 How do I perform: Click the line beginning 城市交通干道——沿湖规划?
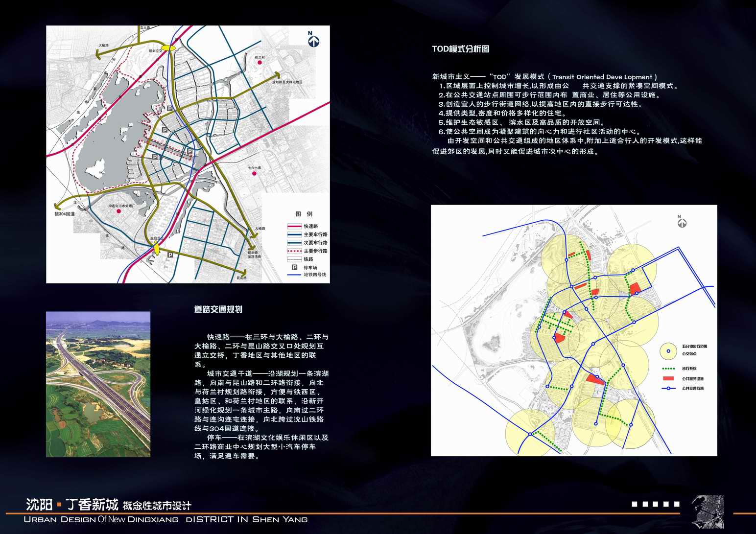click(267, 373)
